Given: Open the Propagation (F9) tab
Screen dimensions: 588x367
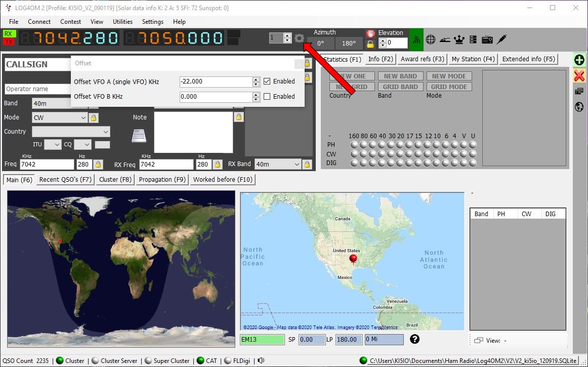Looking at the screenshot, I should [162, 179].
